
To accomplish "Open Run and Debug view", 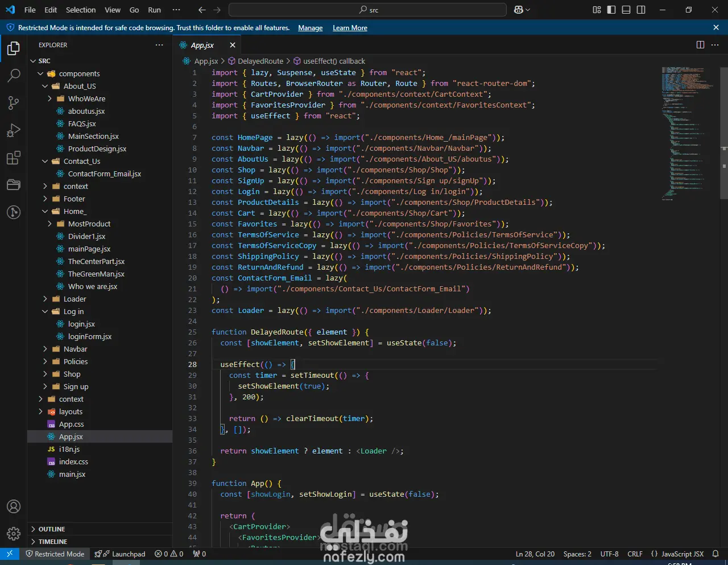I will coord(14,130).
